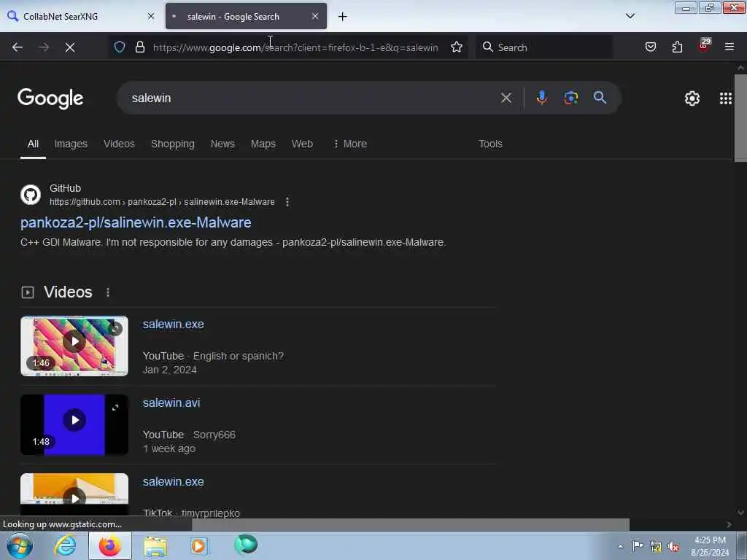Click the taskbar clock and date
The width and height of the screenshot is (747, 560).
pyautogui.click(x=711, y=546)
